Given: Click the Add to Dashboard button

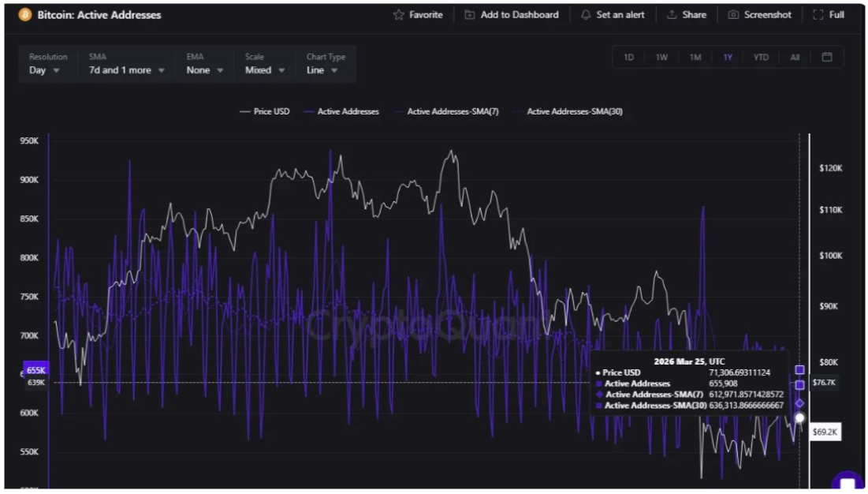Looking at the screenshot, I should (x=512, y=14).
